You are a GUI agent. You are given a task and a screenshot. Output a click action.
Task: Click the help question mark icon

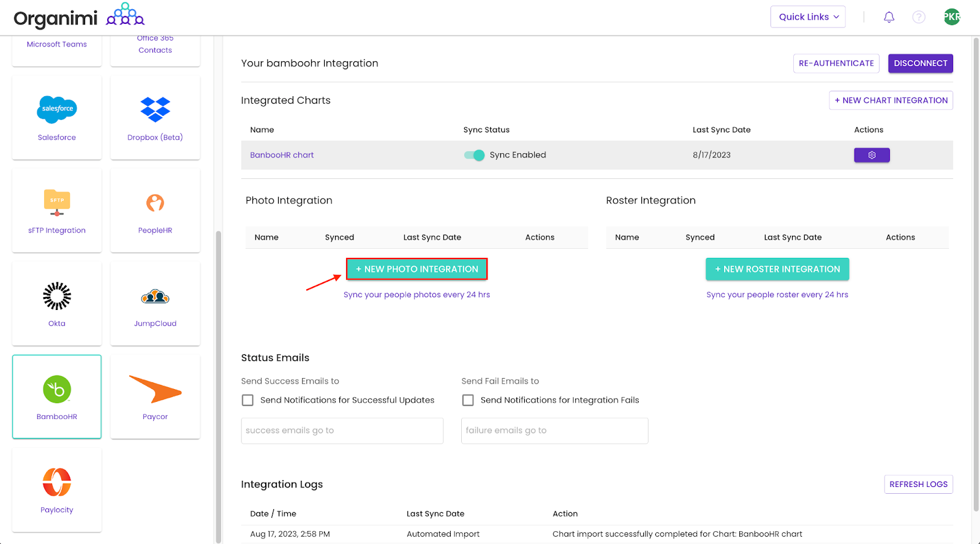click(919, 17)
